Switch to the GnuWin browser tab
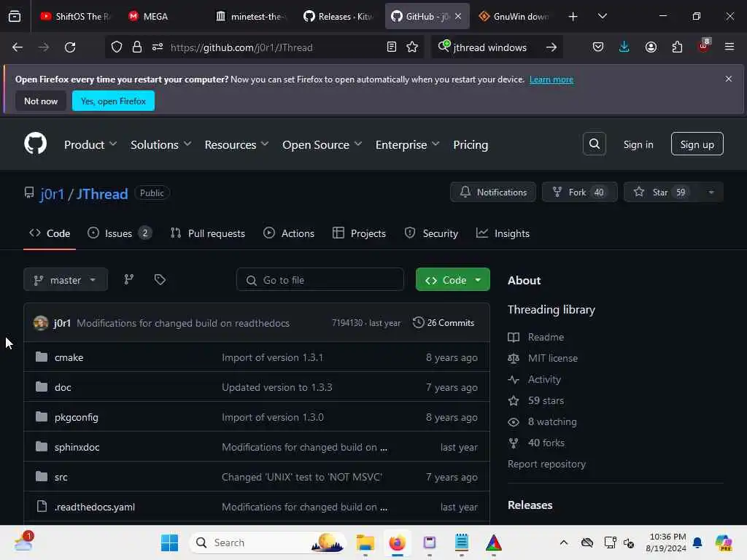The width and height of the screenshot is (747, 560). (x=514, y=16)
